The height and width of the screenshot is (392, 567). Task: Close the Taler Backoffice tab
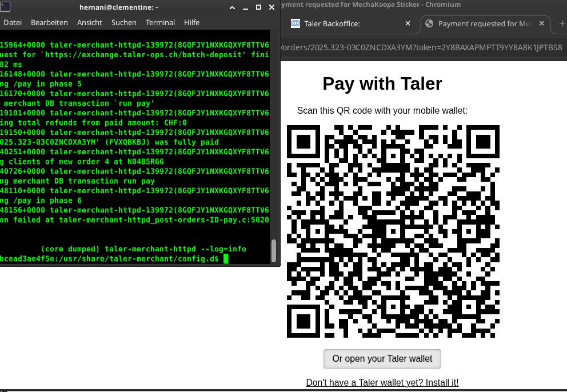click(x=408, y=23)
